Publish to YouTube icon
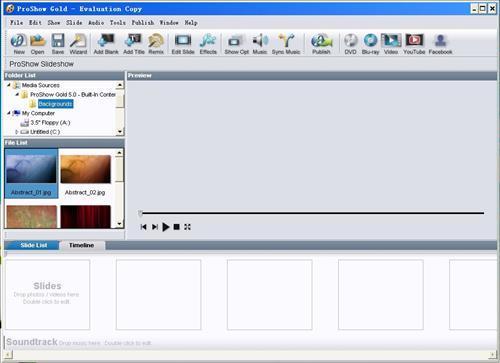This screenshot has width=500, height=363. tap(414, 44)
